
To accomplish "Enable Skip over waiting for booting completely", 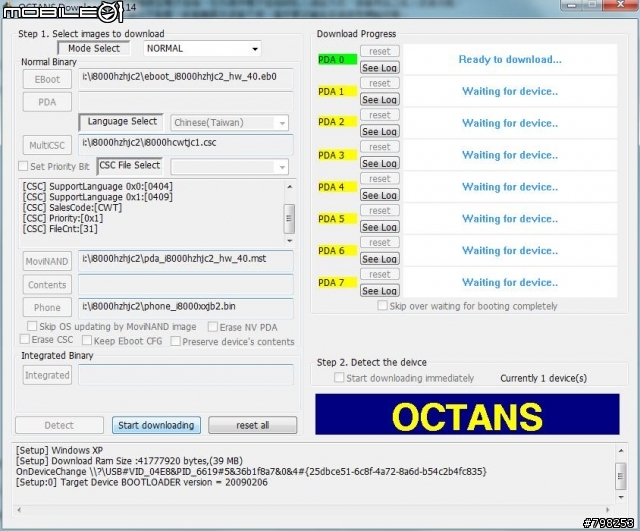I will tap(382, 306).
